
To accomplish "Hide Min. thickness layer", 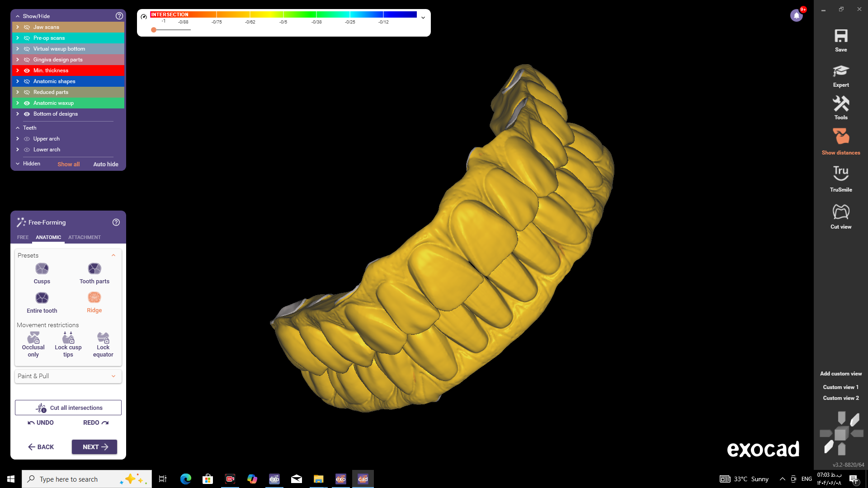I will pos(27,70).
